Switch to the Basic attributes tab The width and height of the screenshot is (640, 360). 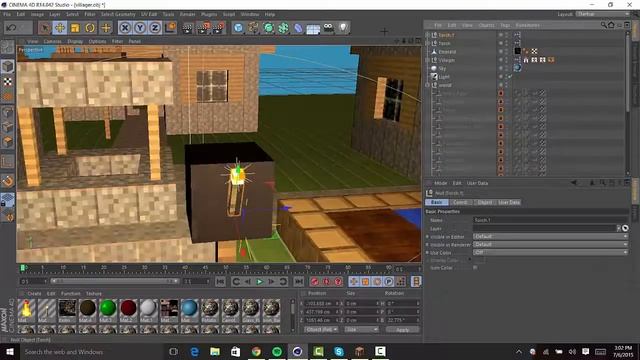436,202
